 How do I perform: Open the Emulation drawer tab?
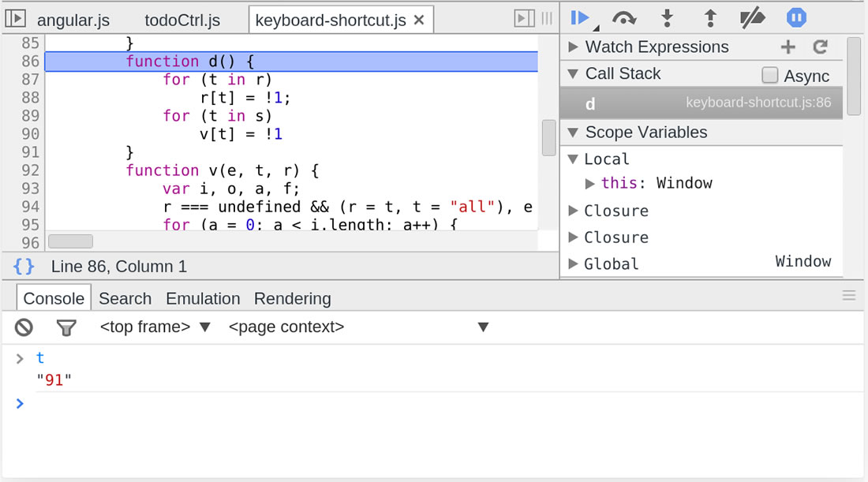click(203, 299)
